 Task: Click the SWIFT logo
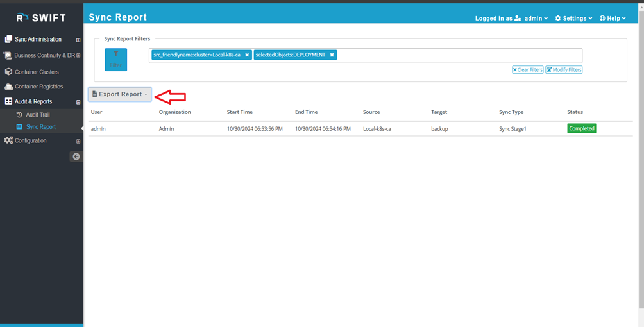(x=40, y=18)
